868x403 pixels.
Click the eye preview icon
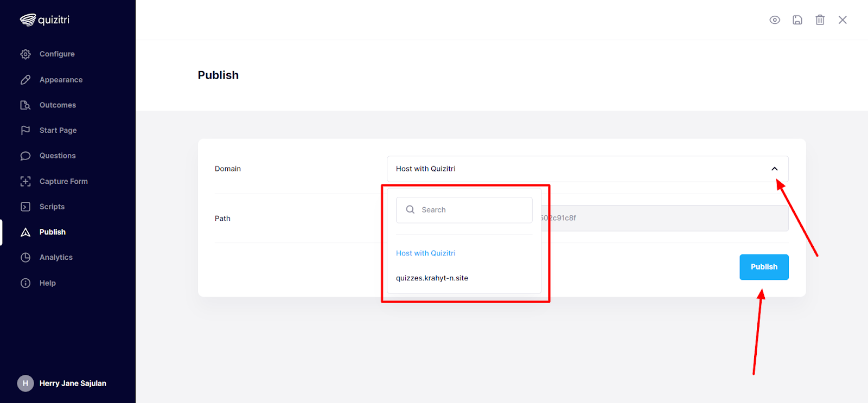click(x=775, y=20)
